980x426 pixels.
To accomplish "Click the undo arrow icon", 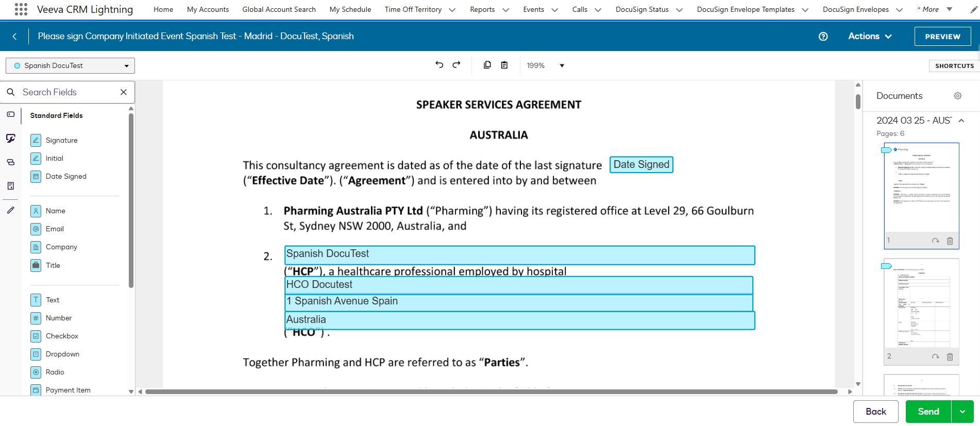I will point(439,65).
